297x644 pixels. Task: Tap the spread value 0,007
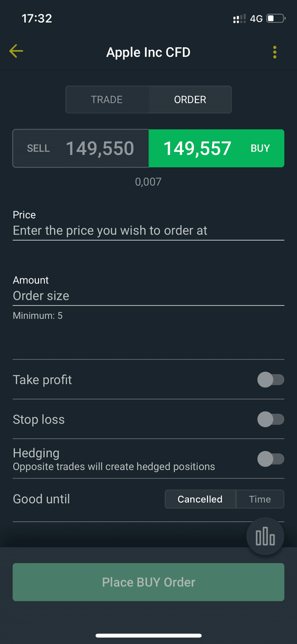click(148, 182)
